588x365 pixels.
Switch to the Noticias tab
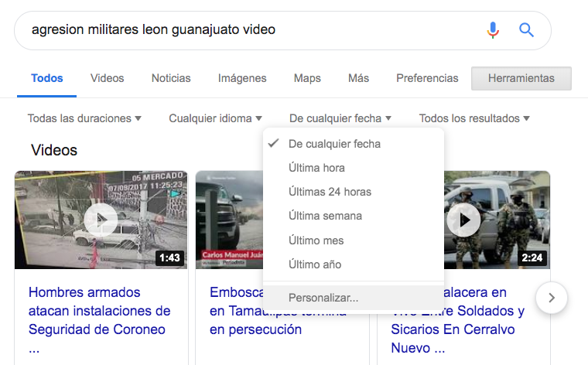pyautogui.click(x=171, y=78)
